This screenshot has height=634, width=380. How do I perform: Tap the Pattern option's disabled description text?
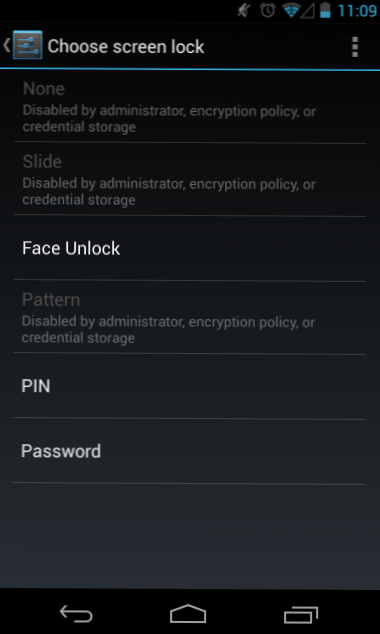168,330
